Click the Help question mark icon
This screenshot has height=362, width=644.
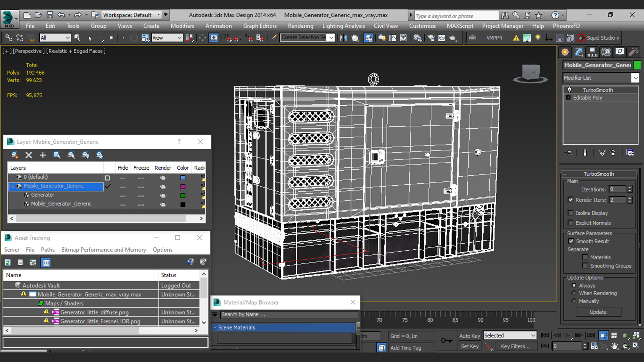tap(555, 15)
